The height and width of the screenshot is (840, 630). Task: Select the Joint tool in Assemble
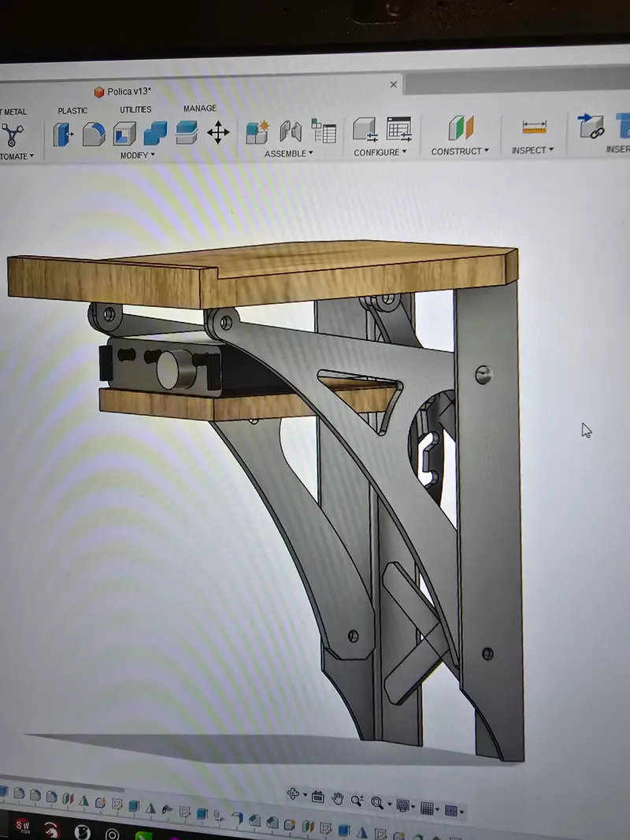pyautogui.click(x=291, y=131)
